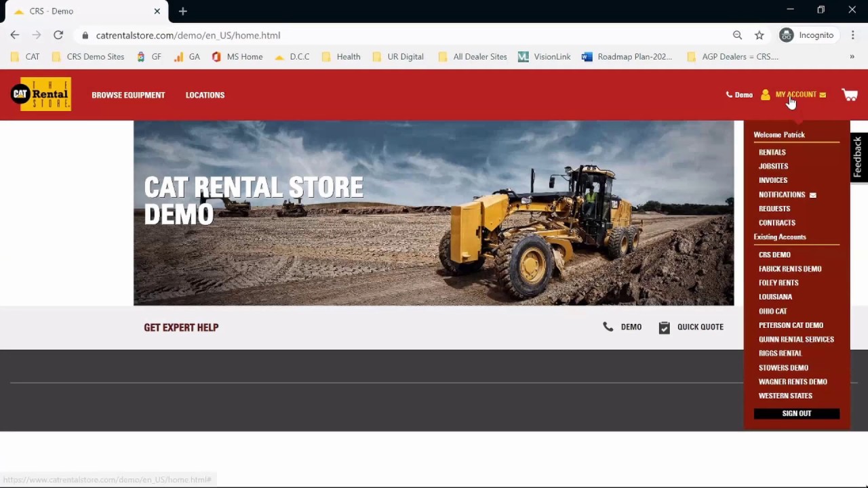The image size is (868, 488).
Task: Open a new tab with the plus icon
Action: tap(182, 11)
